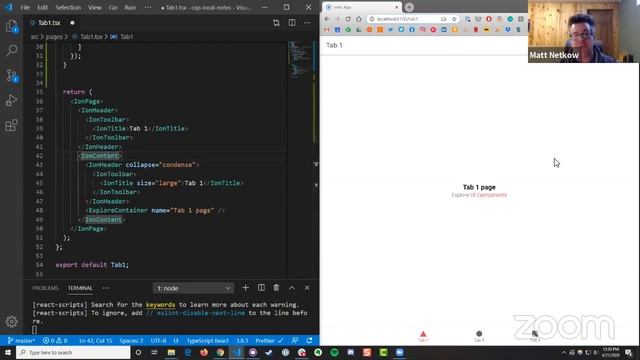Open the Edit menu
This screenshot has height=360, width=640.
coord(42,7)
